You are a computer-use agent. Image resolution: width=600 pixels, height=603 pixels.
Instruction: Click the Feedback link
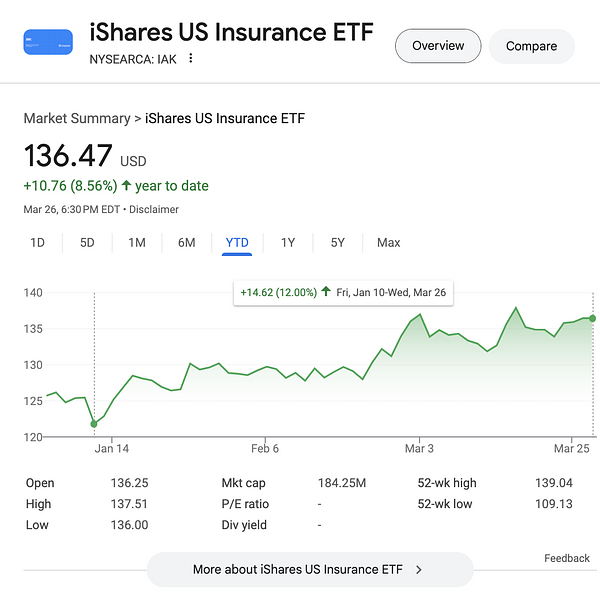click(566, 558)
